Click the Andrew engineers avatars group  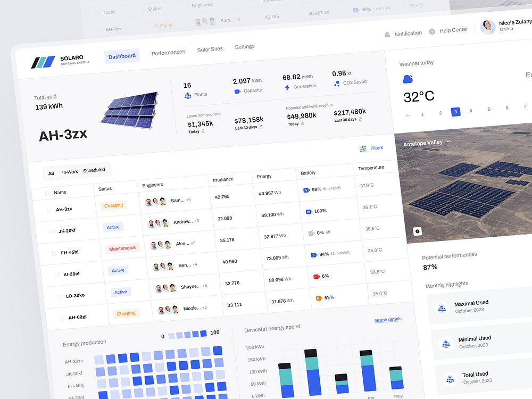pos(158,223)
